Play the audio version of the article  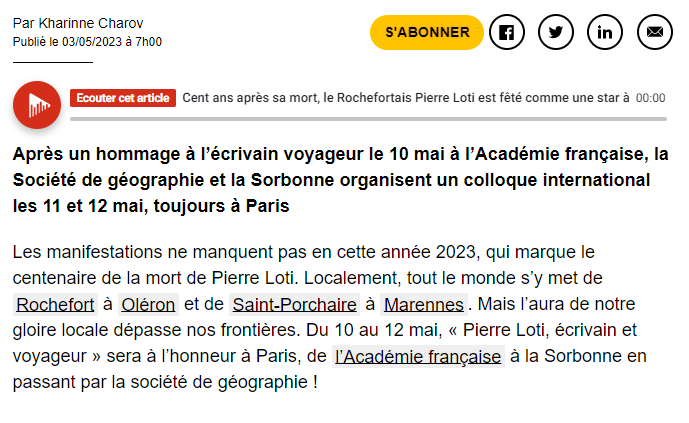click(37, 104)
